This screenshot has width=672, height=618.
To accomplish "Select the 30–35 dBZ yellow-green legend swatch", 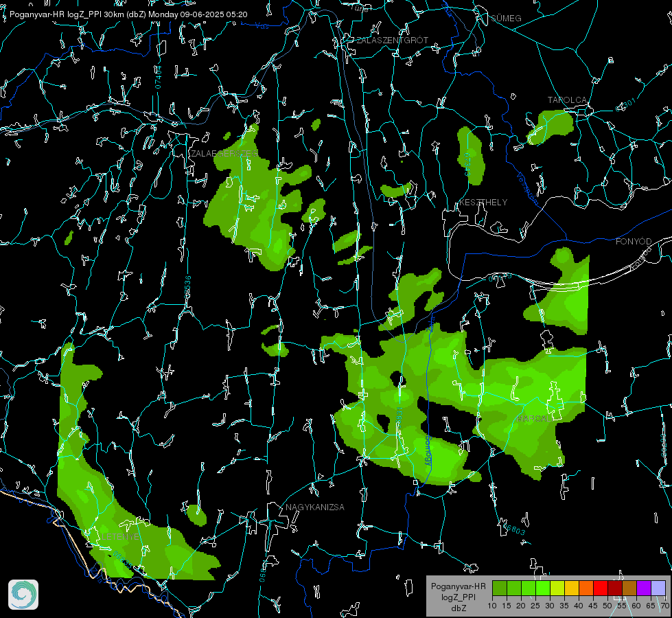I will 557,588.
